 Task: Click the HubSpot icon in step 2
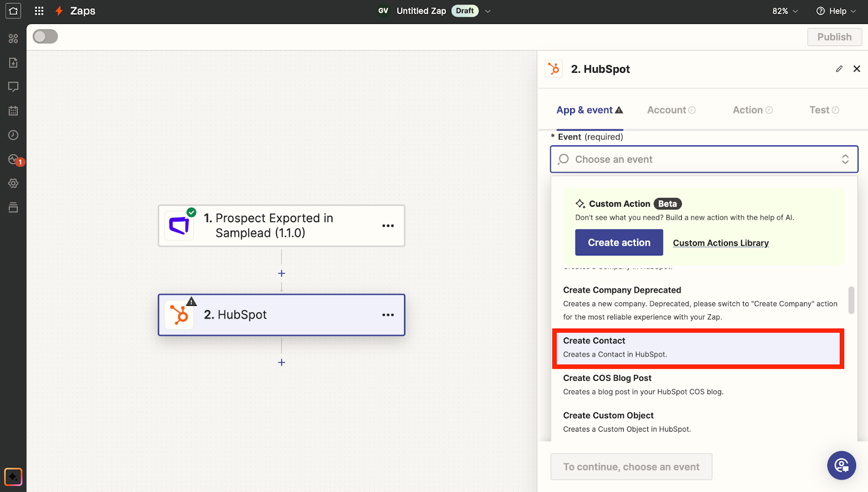coord(179,315)
